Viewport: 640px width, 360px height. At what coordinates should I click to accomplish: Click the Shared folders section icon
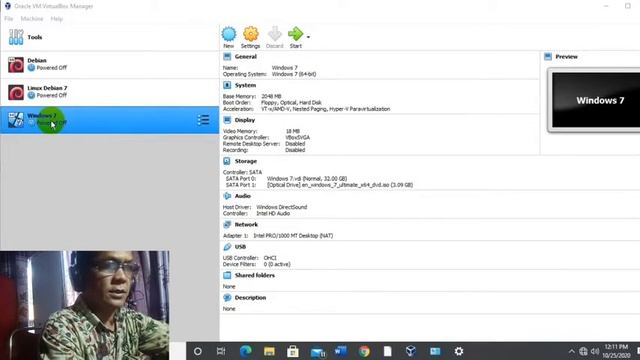[x=227, y=276]
